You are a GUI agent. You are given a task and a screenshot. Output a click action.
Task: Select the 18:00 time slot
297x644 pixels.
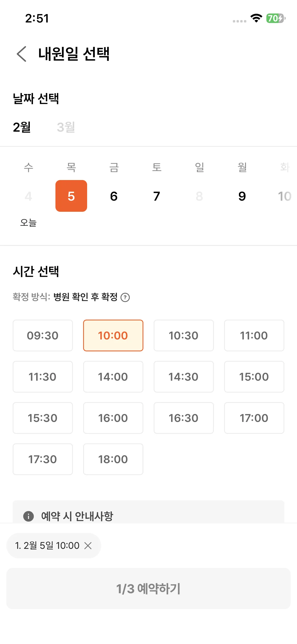pyautogui.click(x=113, y=459)
